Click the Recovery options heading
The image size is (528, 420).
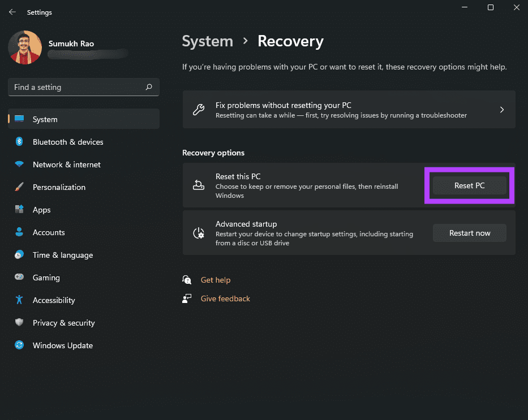click(213, 153)
